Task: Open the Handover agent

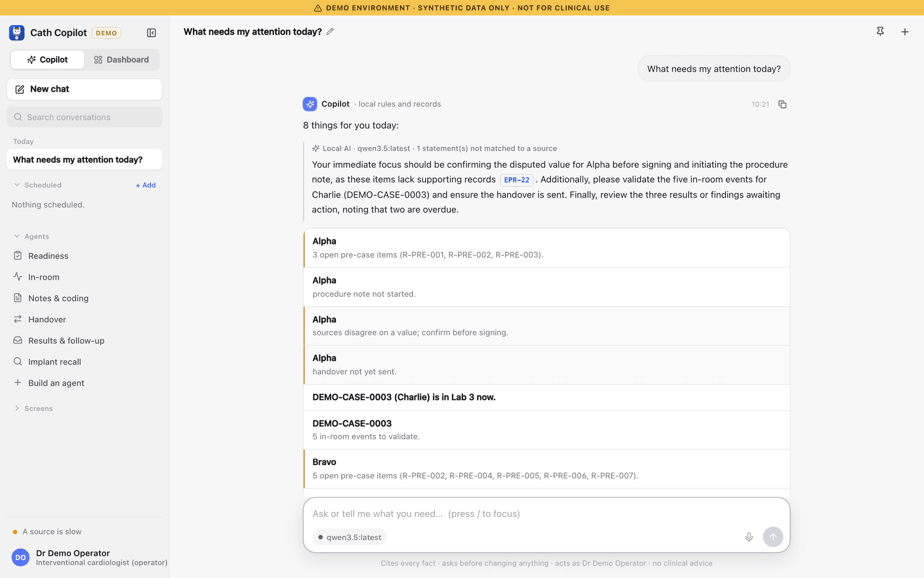Action: [84, 319]
